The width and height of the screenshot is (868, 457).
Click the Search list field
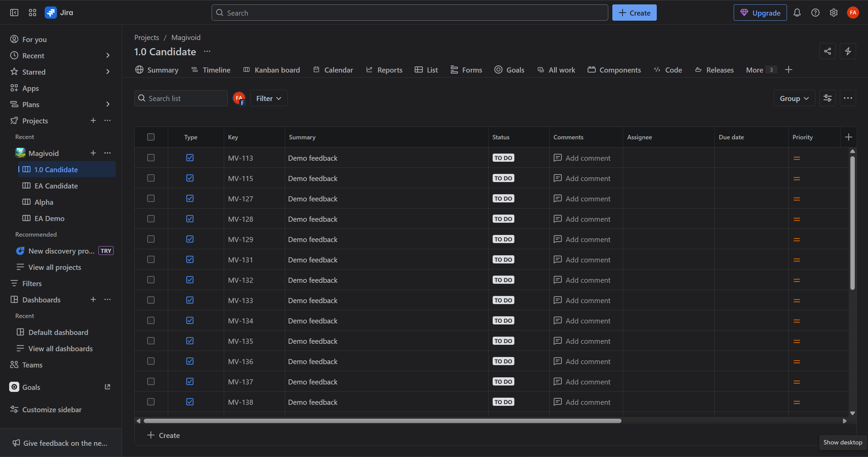click(x=181, y=98)
